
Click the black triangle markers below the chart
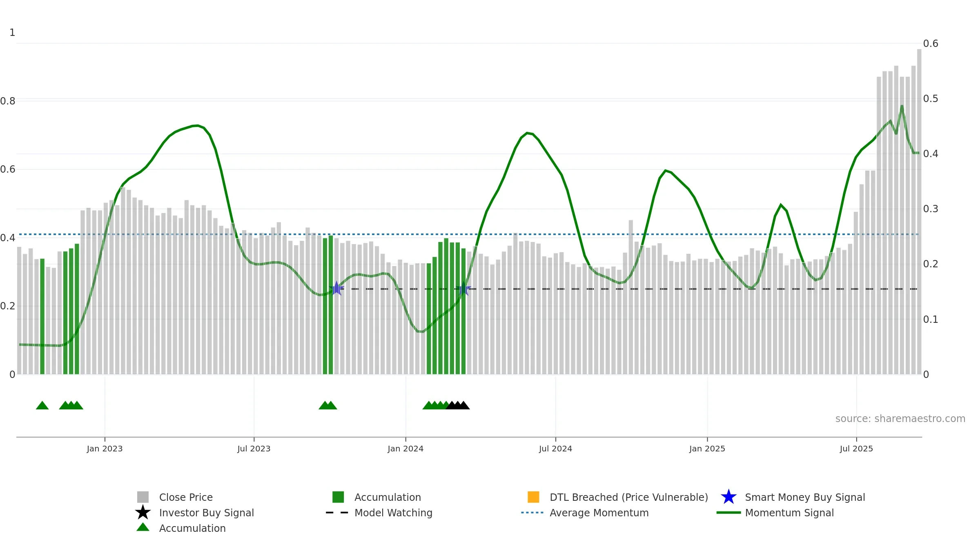[x=458, y=405]
